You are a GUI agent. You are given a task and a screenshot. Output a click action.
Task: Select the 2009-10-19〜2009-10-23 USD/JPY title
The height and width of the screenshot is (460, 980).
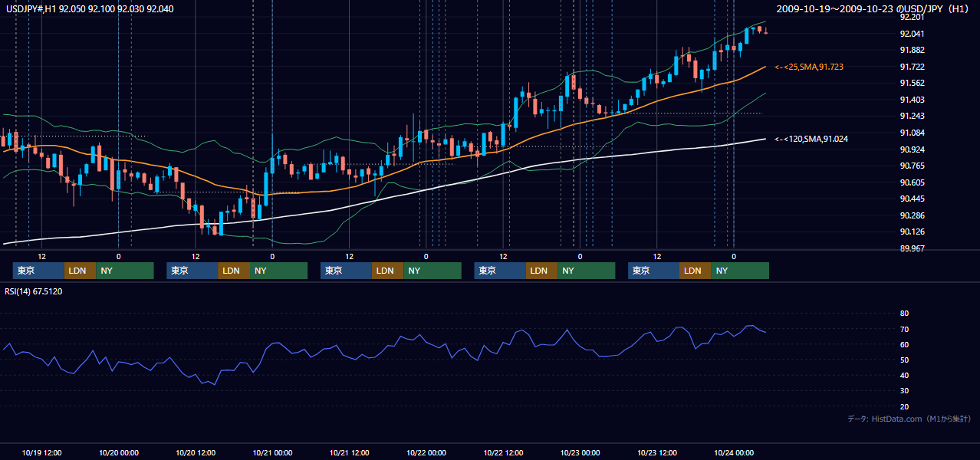coord(872,8)
